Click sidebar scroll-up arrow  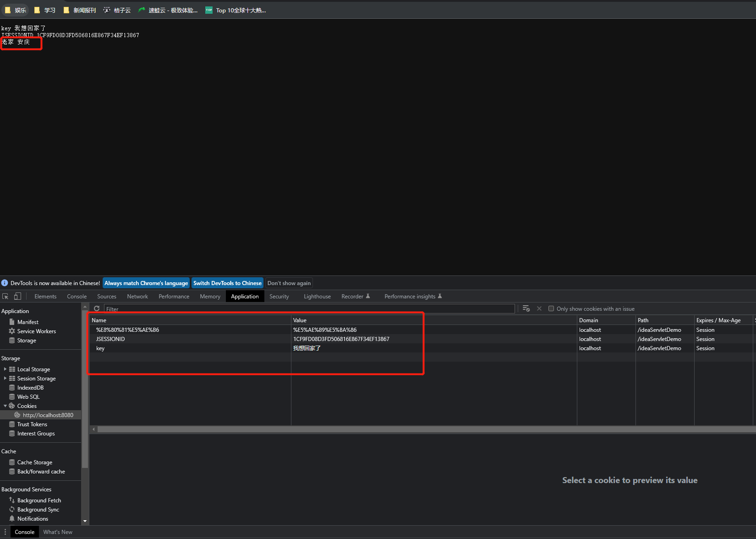[85, 306]
